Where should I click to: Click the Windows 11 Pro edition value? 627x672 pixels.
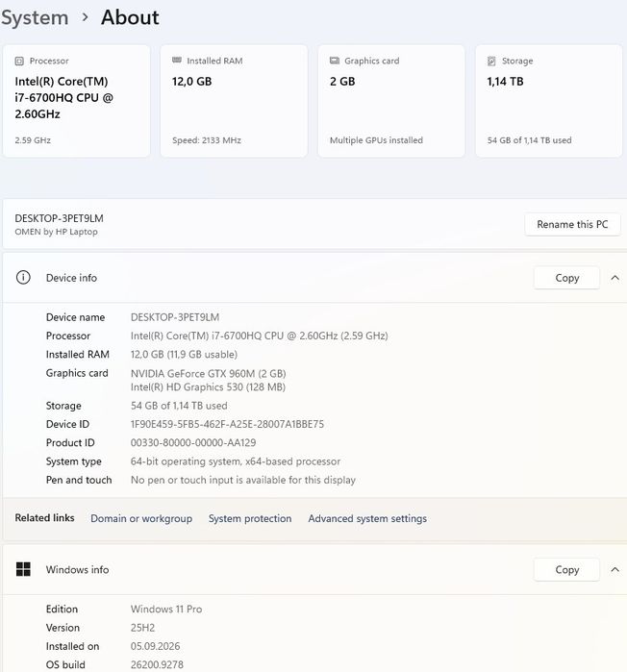point(166,609)
